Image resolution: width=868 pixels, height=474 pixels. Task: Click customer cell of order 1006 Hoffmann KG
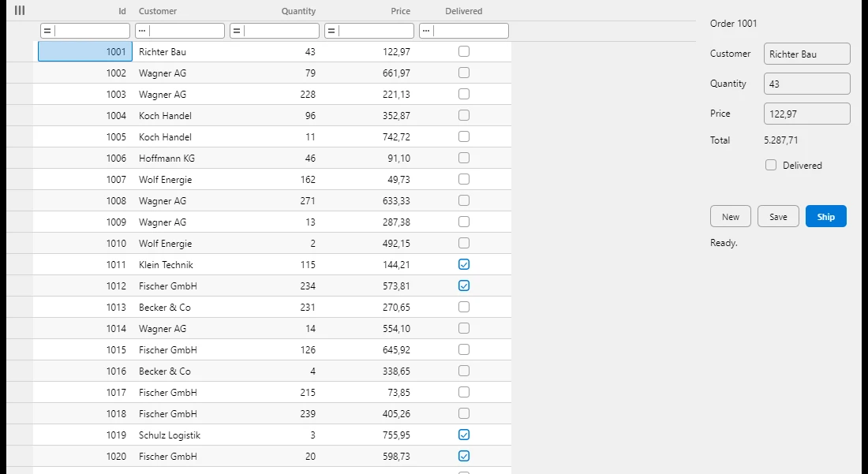pos(180,159)
